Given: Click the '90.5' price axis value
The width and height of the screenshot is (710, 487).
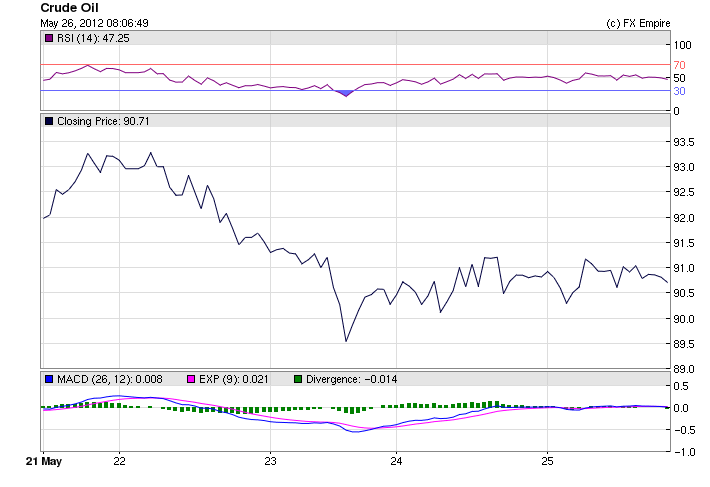Looking at the screenshot, I should (684, 293).
